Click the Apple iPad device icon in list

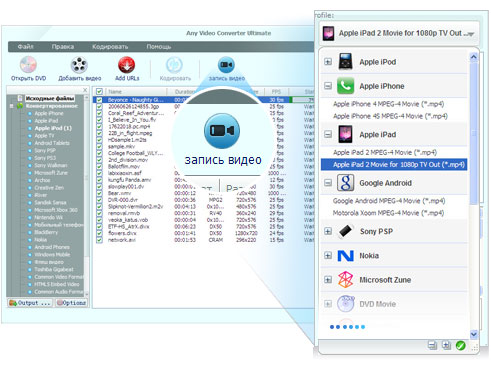(345, 134)
